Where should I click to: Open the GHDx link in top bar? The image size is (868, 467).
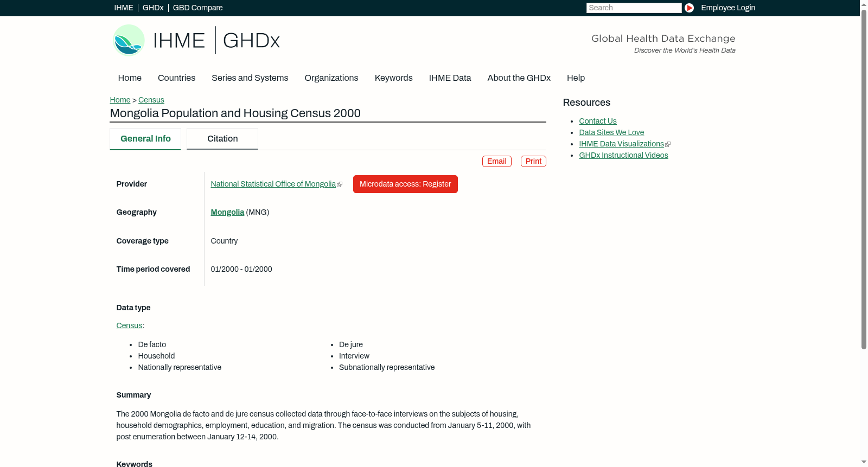point(153,8)
